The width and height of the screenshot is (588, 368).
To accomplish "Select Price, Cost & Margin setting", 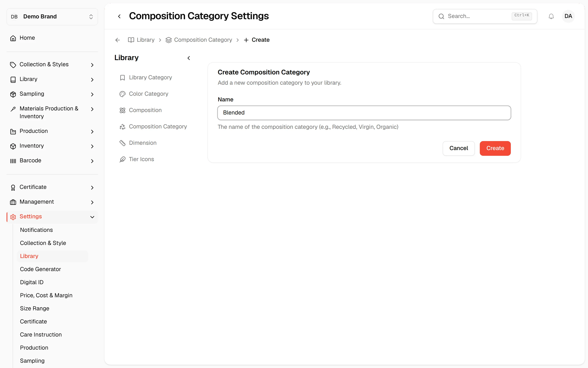I will tap(46, 295).
